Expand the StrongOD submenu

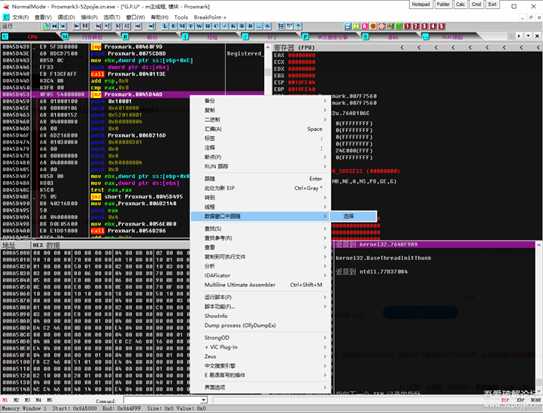pos(260,338)
